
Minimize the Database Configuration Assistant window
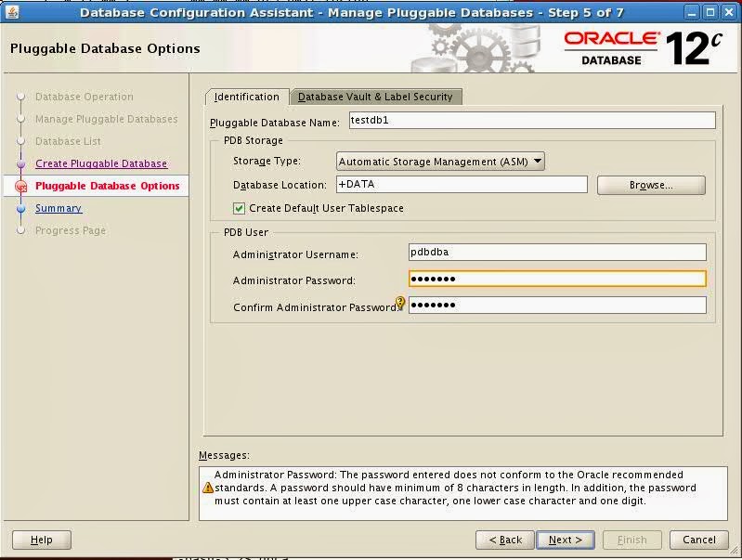pos(692,13)
